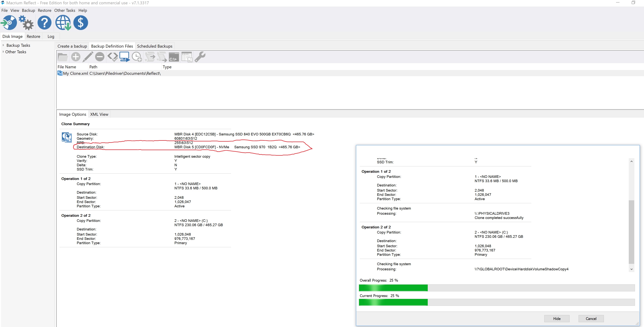Click the progress dialog scrollbar thumb

tap(631, 232)
